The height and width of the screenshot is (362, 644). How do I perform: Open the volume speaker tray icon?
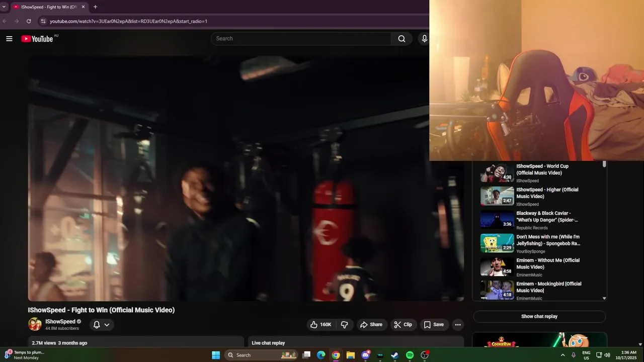(607, 355)
